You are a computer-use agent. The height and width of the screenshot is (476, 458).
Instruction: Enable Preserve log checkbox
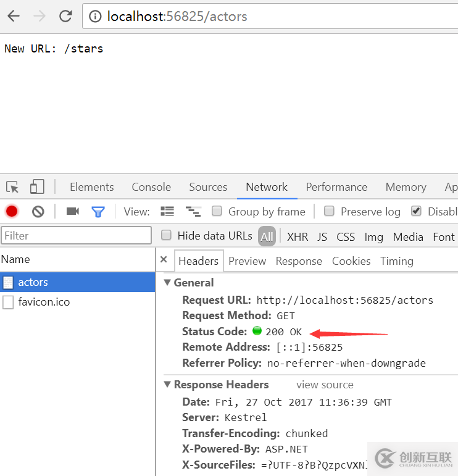click(329, 211)
